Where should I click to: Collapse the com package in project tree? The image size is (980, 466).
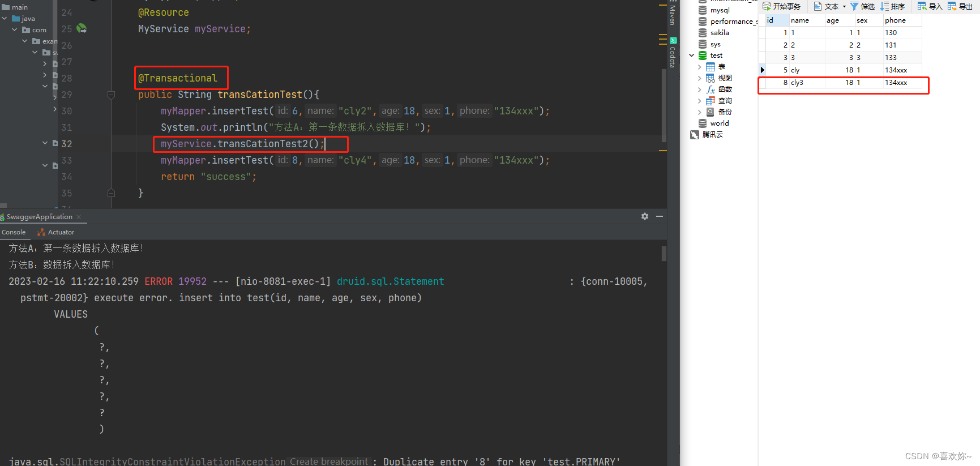coord(15,30)
